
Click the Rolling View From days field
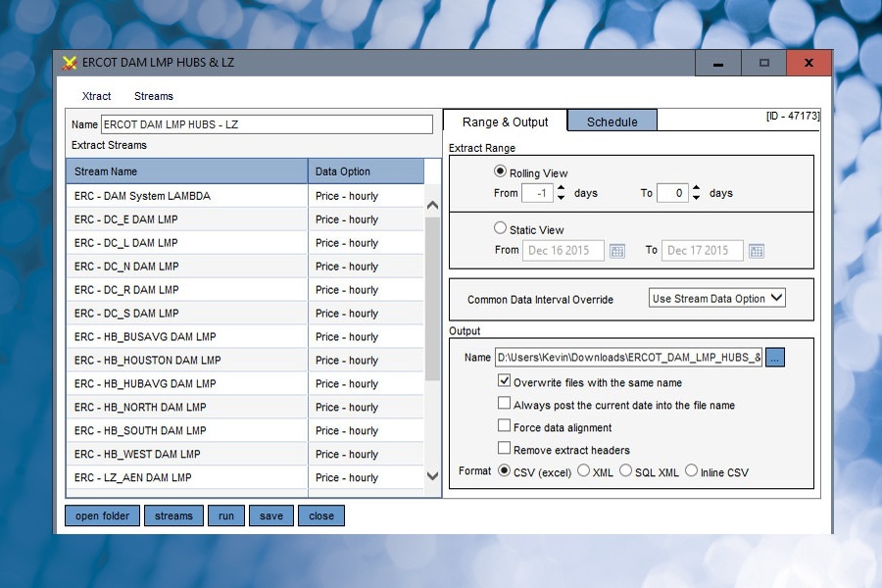pos(538,193)
